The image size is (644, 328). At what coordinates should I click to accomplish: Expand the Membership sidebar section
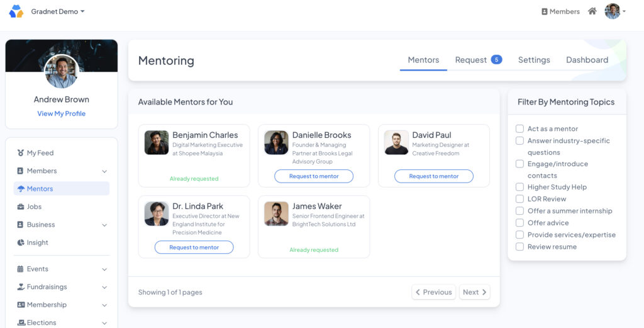click(104, 305)
